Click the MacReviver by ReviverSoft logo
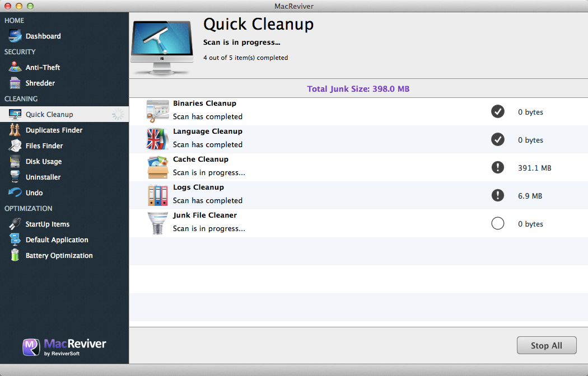Image resolution: width=588 pixels, height=376 pixels. tap(64, 346)
